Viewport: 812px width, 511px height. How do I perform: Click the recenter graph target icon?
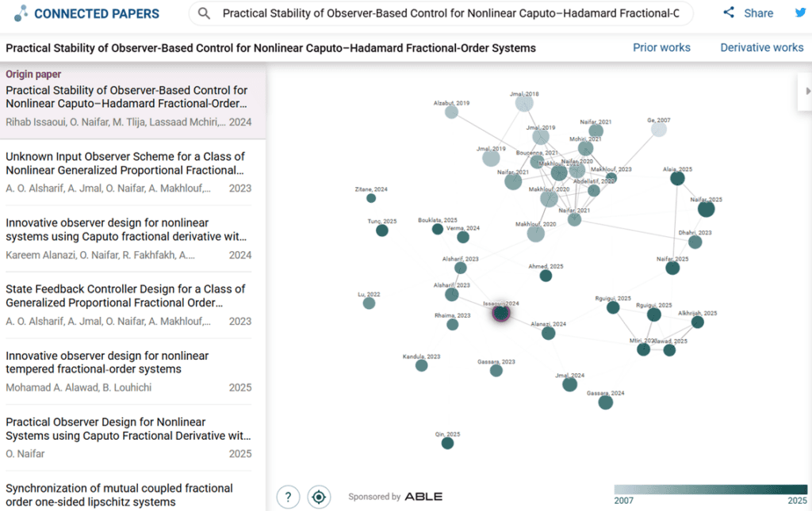pyautogui.click(x=319, y=497)
